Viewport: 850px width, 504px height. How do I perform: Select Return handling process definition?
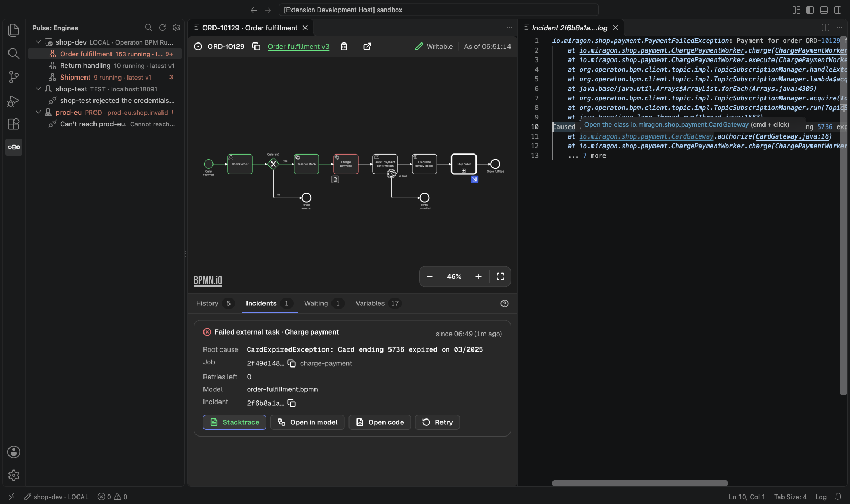point(105,65)
